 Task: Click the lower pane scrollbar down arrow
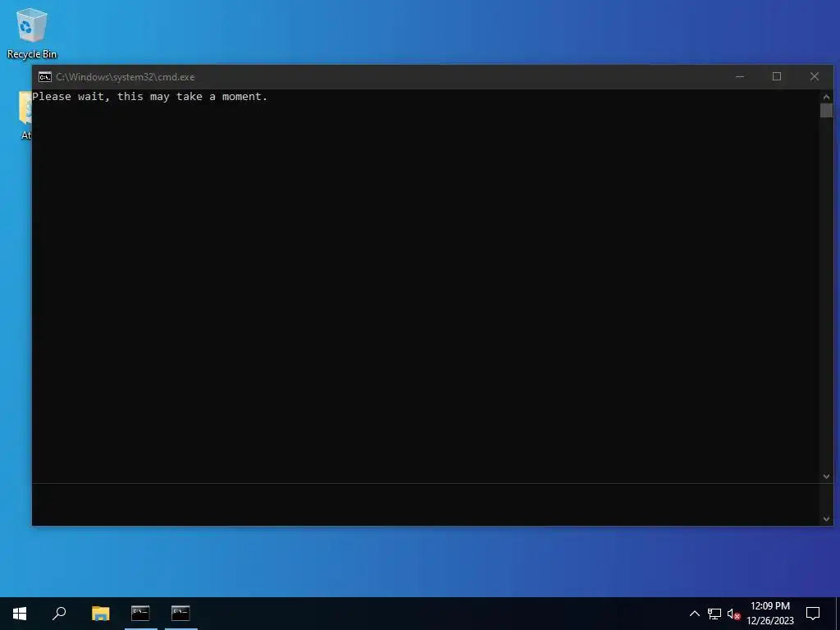[x=826, y=518]
